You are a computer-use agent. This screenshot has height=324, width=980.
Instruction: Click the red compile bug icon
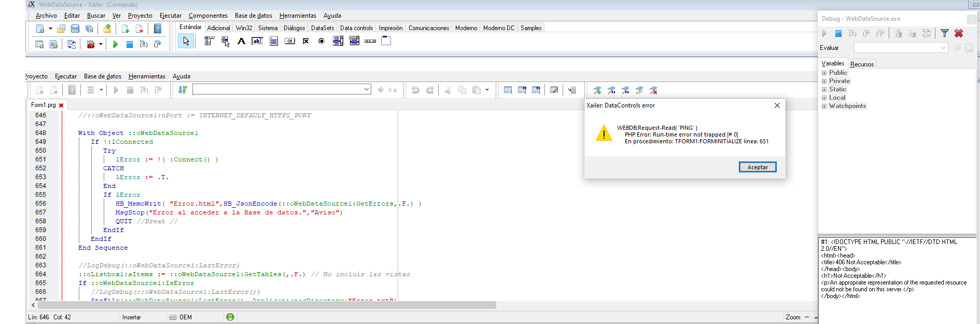(91, 45)
